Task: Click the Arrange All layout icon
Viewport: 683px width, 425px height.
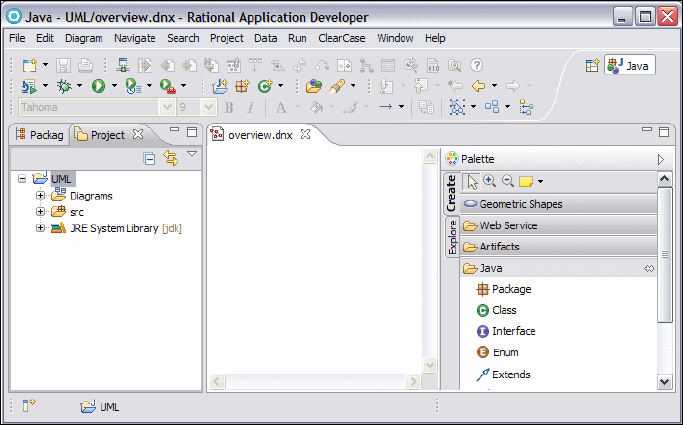Action: (x=492, y=107)
